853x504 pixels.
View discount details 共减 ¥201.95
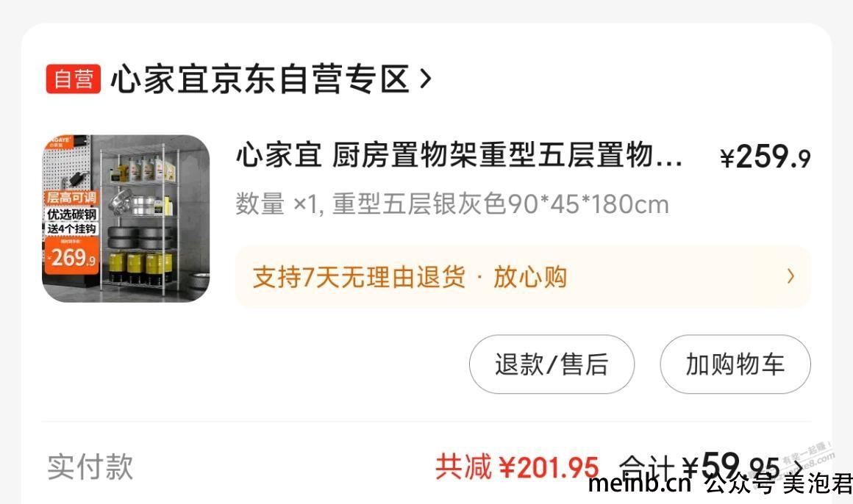tap(518, 467)
